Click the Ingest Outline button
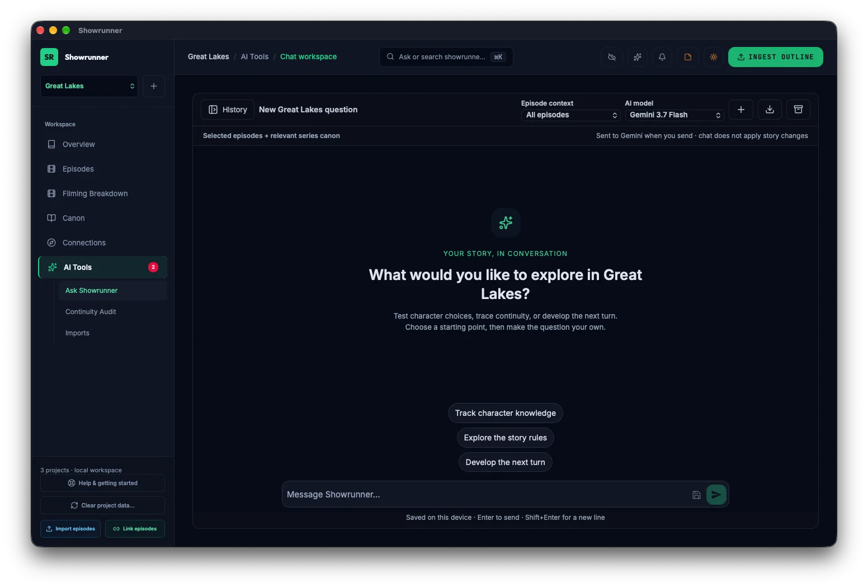Screen dimensions: 868x588 point(775,57)
